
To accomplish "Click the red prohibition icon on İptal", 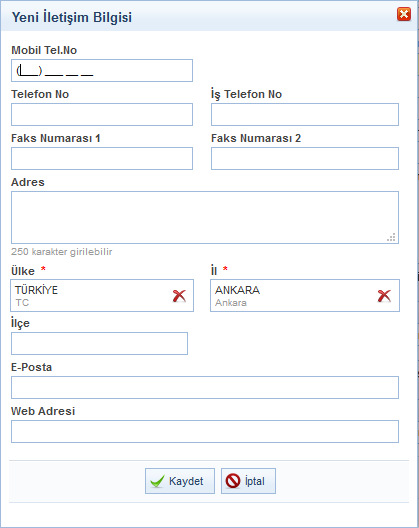I will pyautogui.click(x=233, y=481).
